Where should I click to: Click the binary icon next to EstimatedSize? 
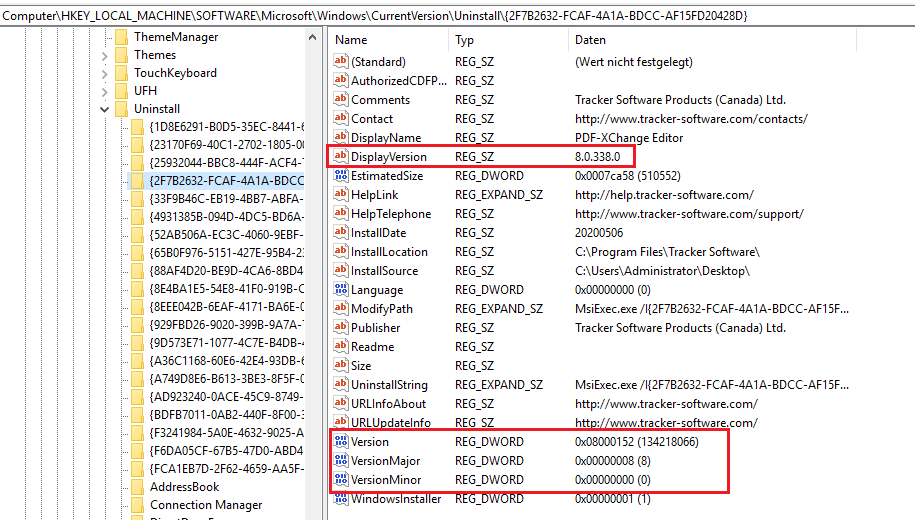(340, 176)
